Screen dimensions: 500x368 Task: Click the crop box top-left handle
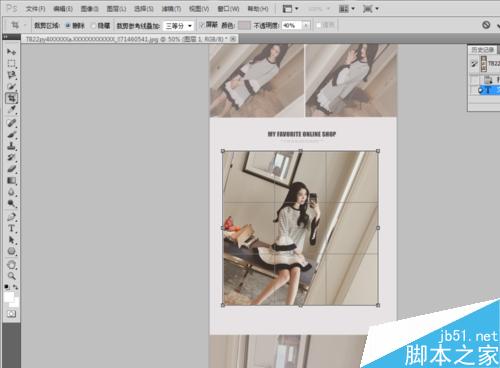click(223, 151)
